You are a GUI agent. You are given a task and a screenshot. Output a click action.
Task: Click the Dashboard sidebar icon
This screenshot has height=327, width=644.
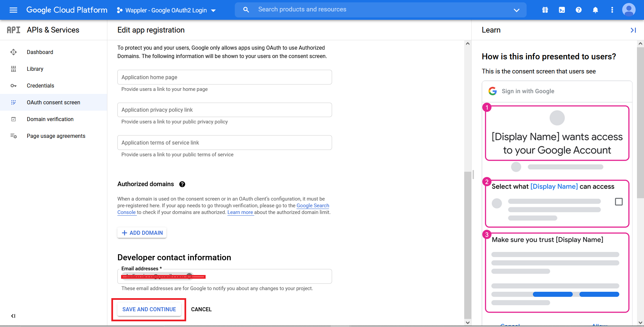click(x=13, y=52)
